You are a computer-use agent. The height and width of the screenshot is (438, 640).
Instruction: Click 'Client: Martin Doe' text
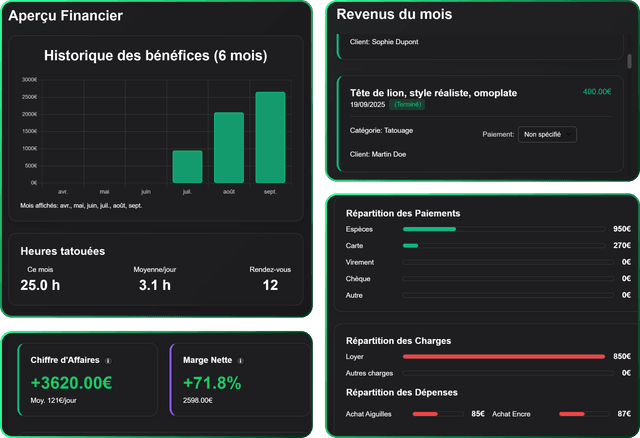point(378,154)
